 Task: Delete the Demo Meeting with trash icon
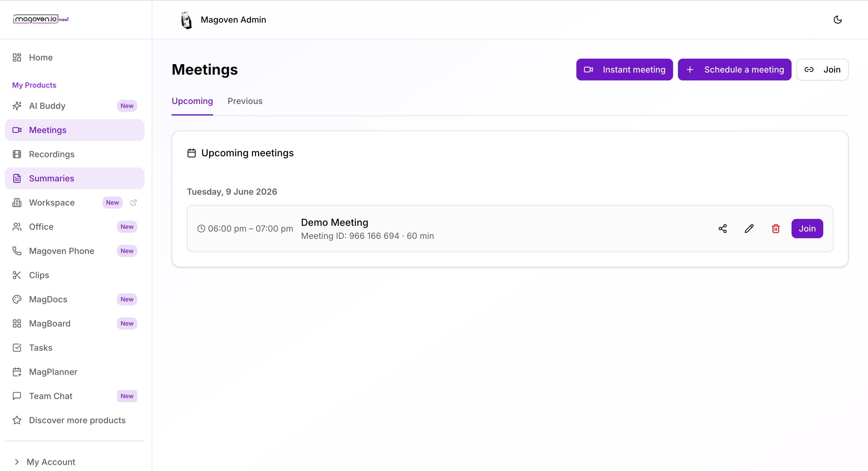tap(776, 229)
